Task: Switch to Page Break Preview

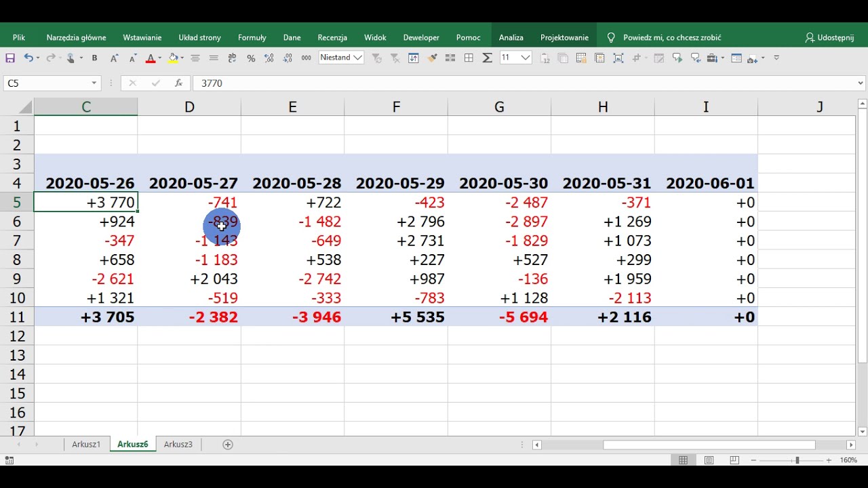Action: click(x=734, y=460)
